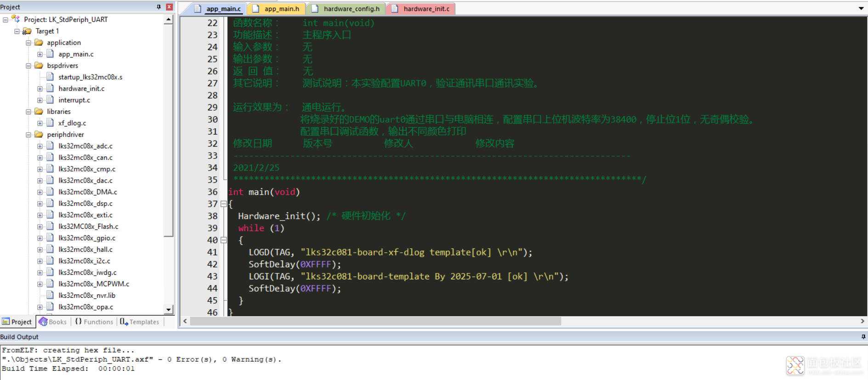Collapse the bspdrivers folder group

(28, 65)
